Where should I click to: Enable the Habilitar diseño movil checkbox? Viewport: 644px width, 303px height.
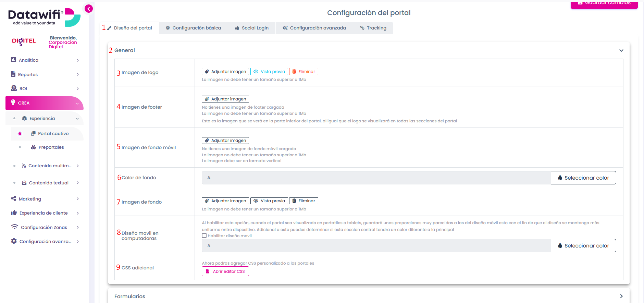(x=204, y=236)
